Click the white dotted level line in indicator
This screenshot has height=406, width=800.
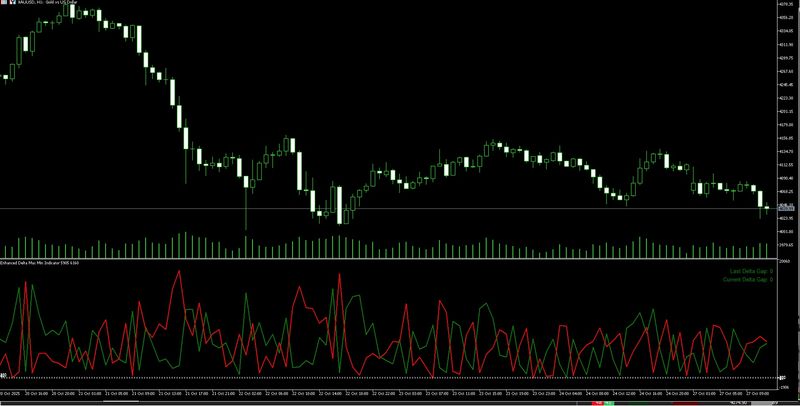point(400,376)
